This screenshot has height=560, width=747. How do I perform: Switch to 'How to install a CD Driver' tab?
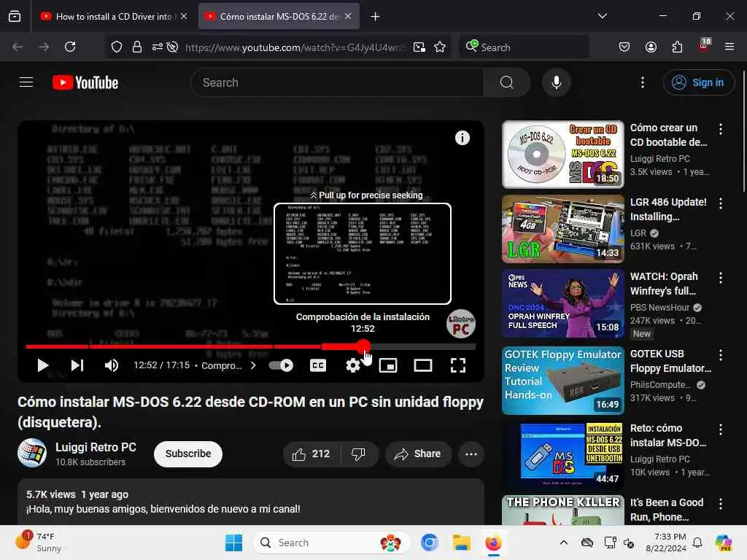[113, 16]
